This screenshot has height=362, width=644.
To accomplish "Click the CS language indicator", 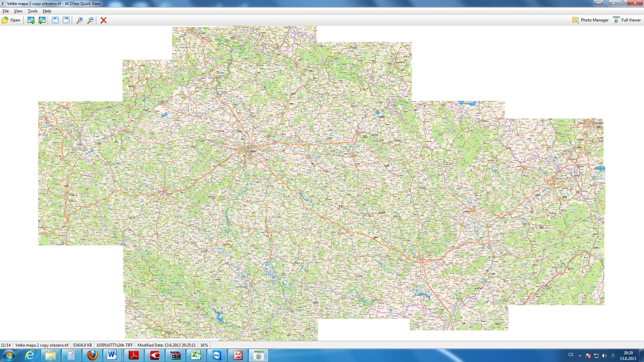I will click(x=571, y=355).
